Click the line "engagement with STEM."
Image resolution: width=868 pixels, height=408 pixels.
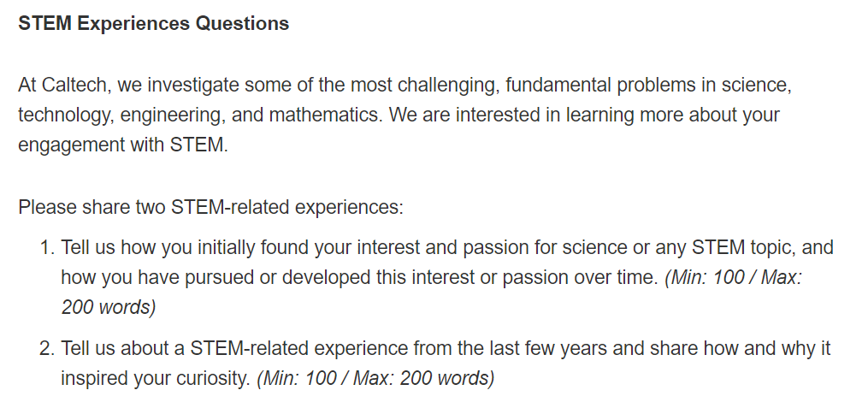click(123, 145)
